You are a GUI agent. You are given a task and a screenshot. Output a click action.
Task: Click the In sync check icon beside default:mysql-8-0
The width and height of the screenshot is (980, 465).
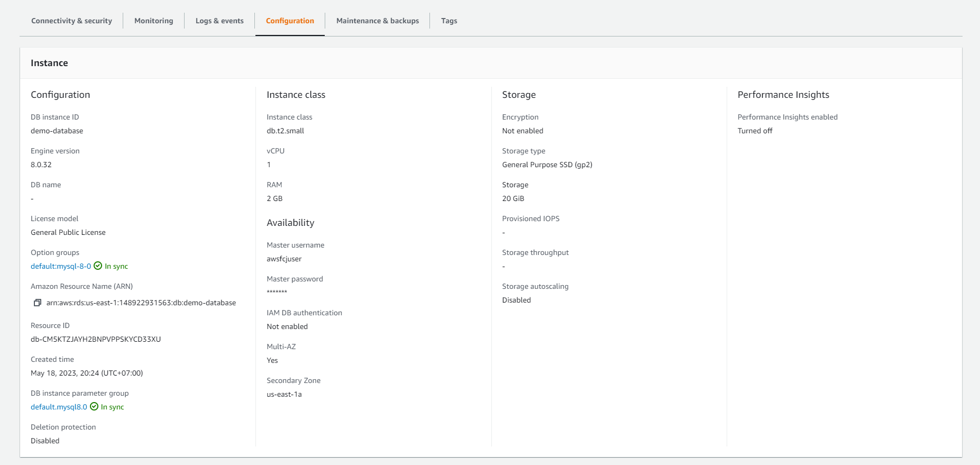click(x=98, y=266)
